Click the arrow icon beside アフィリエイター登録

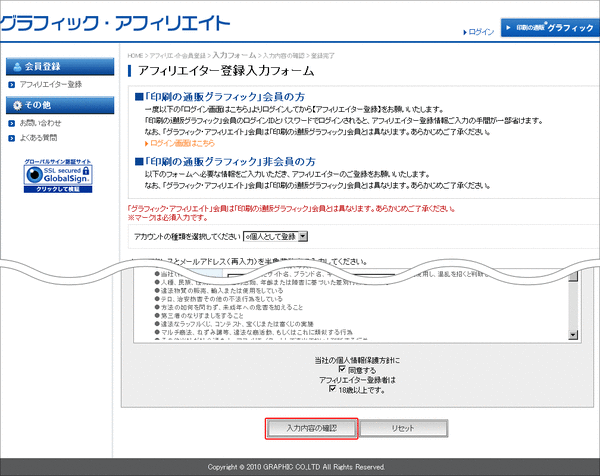tap(11, 85)
